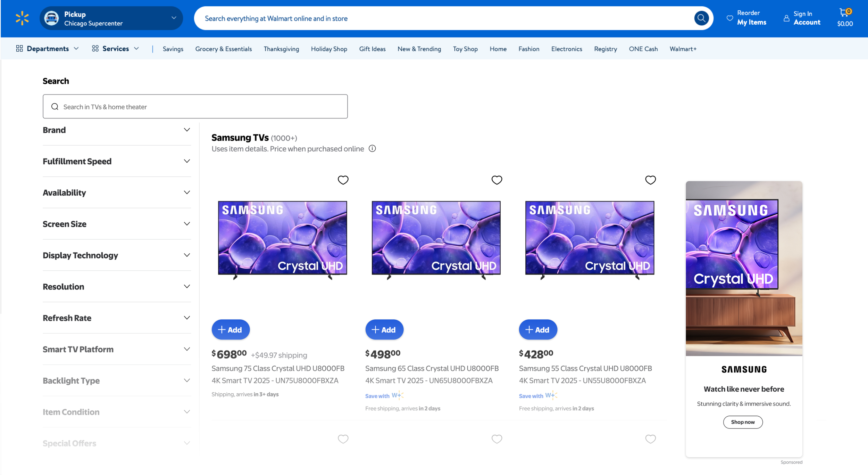Add the $698 Samsung 75 TV to cart
The height and width of the screenshot is (475, 868).
pos(231,329)
